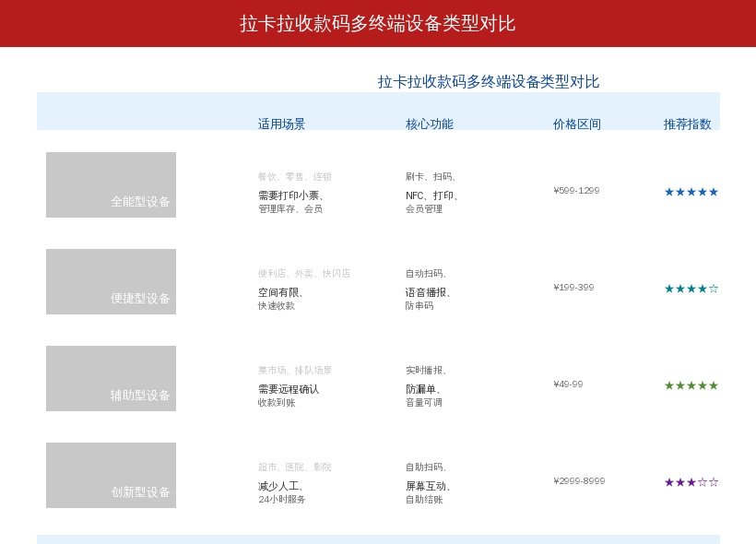
Task: Click the 防漏单 feature text
Action: pos(423,389)
